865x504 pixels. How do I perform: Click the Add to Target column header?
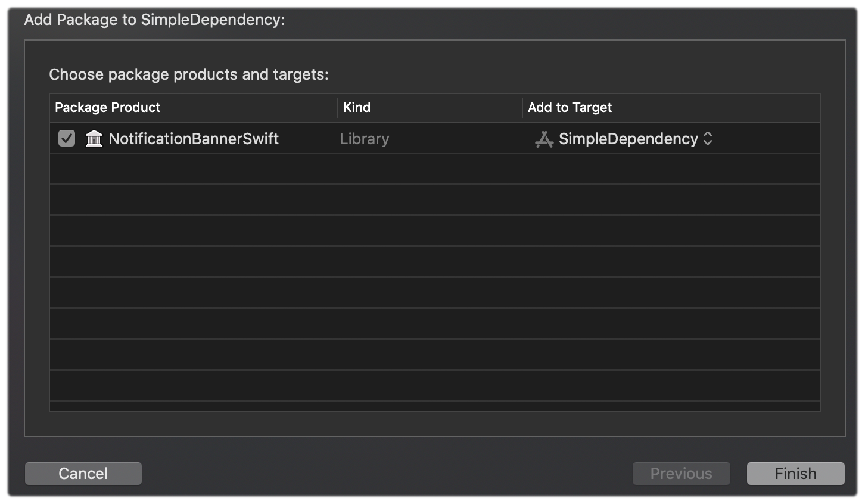(671, 108)
